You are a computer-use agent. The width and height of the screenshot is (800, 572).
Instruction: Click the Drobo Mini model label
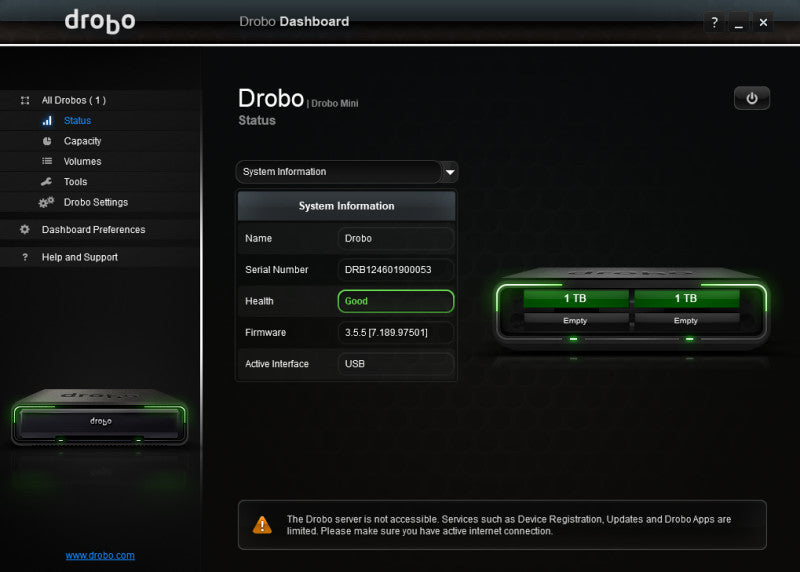335,104
